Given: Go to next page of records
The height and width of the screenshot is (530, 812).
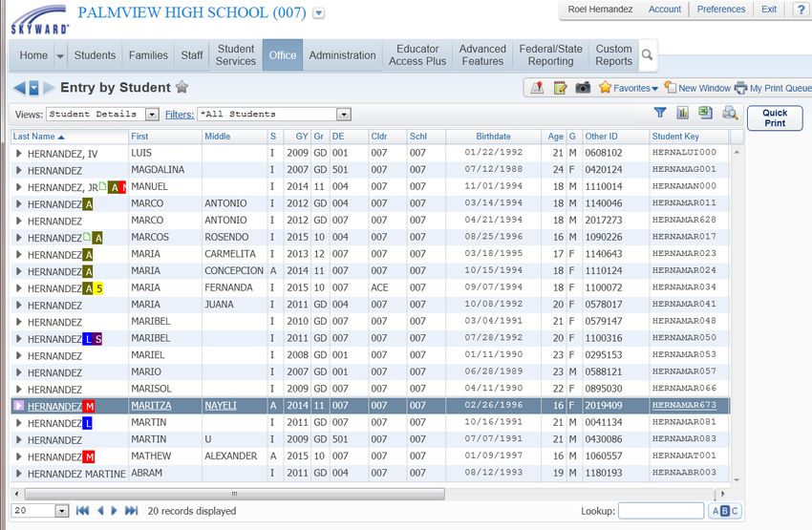Looking at the screenshot, I should coord(115,511).
